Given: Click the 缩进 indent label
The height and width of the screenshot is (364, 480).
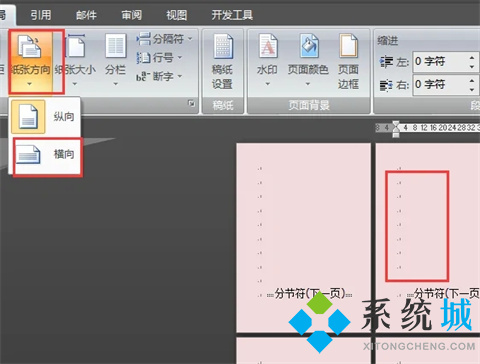Looking at the screenshot, I should pyautogui.click(x=388, y=41).
